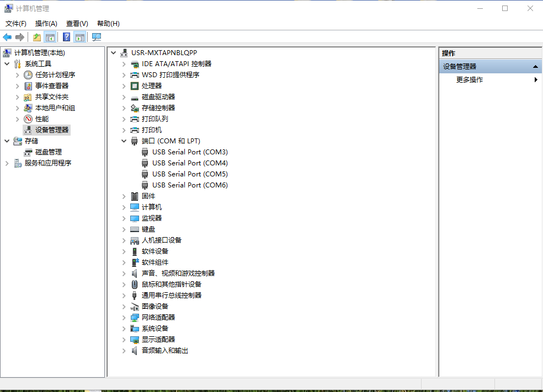Select USB Serial Port (COM4)
Screen dimensions: 543x392
[x=190, y=163]
